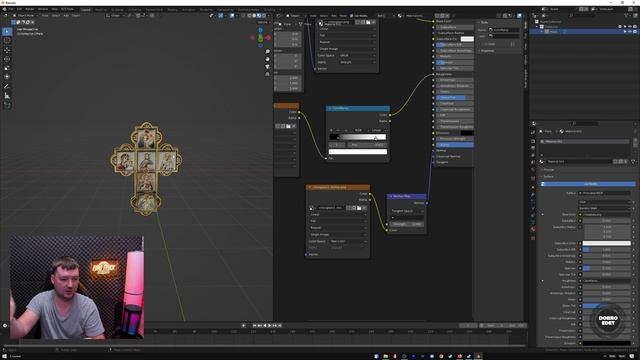This screenshot has width=640, height=360.
Task: Switch viewport to wireframe shading
Action: [249, 16]
